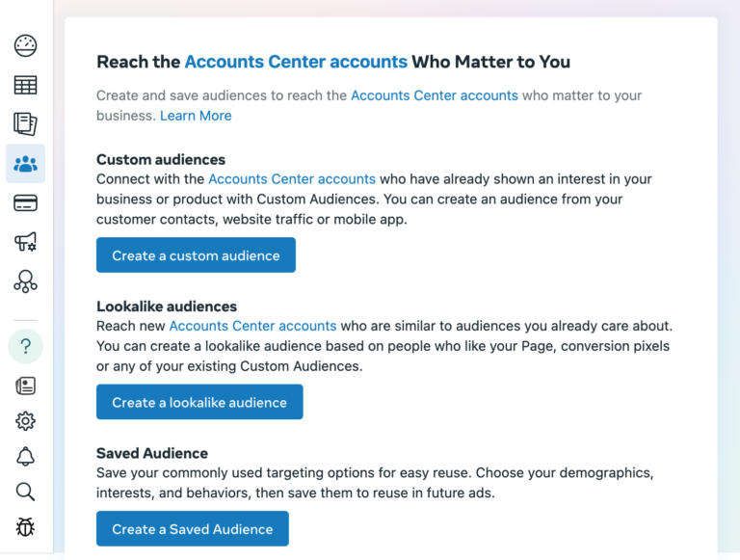
Task: Select the Audiences people icon
Action: point(25,164)
